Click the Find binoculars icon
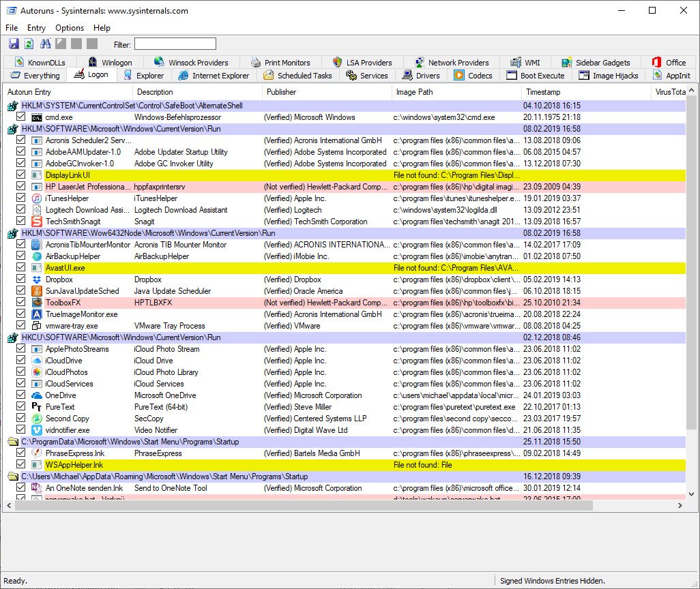Viewport: 700px width, 589px height. tap(46, 44)
